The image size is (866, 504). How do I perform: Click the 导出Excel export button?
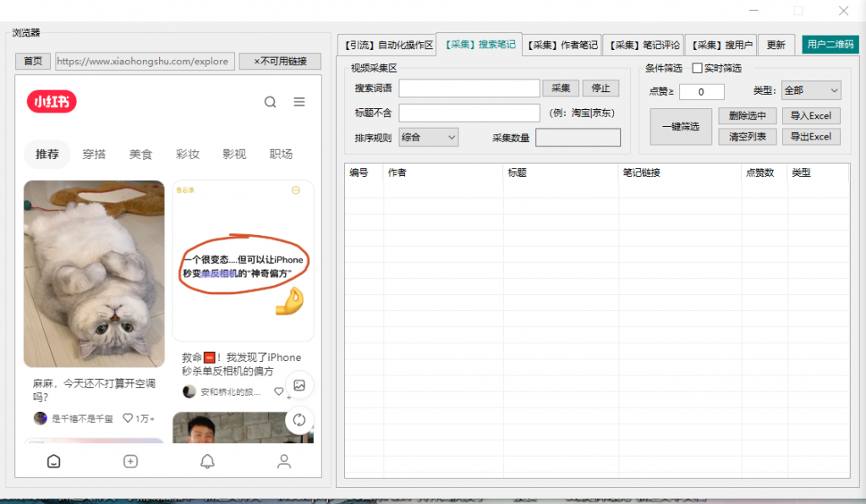point(810,136)
